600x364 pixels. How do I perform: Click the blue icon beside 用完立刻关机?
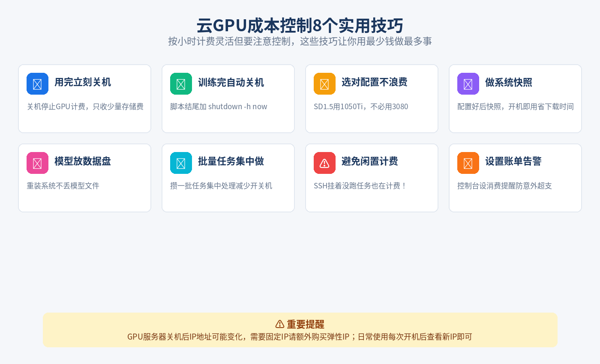tap(37, 84)
